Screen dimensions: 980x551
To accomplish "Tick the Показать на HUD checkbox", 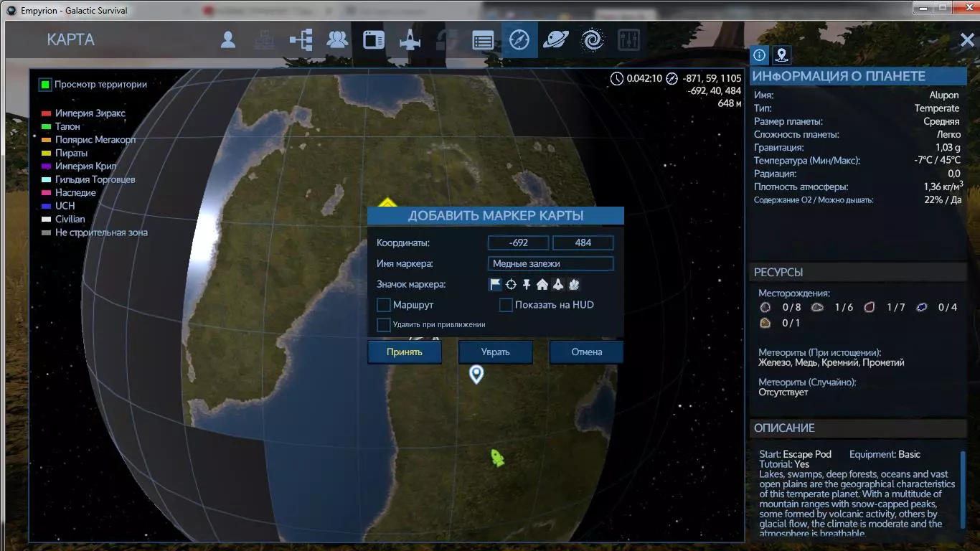I will point(507,306).
